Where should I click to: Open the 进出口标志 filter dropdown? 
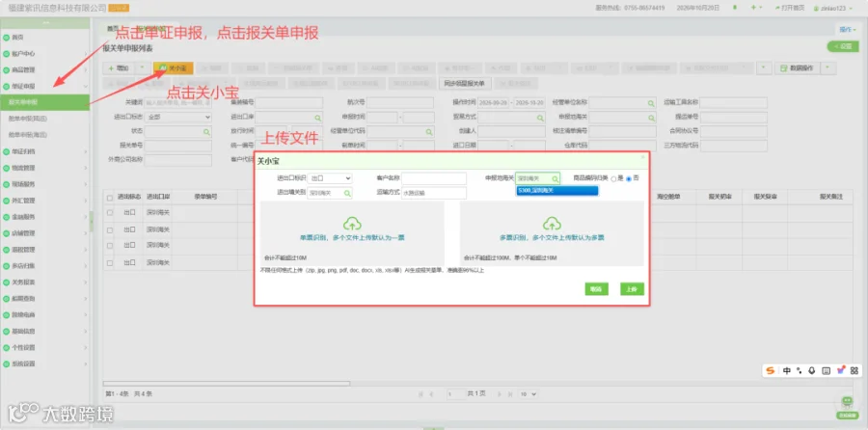[178, 118]
